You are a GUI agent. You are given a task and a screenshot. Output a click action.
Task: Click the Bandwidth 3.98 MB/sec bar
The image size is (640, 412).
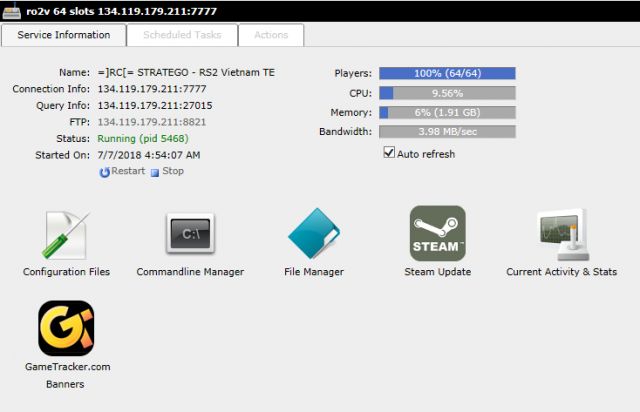tap(447, 131)
